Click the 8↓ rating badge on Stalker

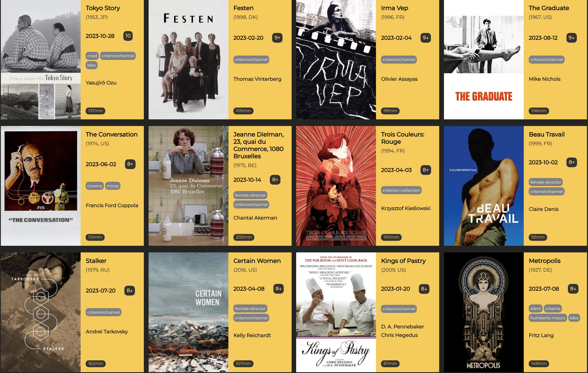[x=129, y=291]
